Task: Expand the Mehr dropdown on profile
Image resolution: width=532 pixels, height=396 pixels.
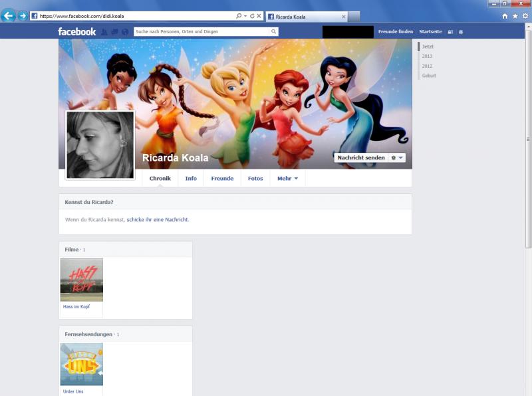Action: click(x=287, y=178)
